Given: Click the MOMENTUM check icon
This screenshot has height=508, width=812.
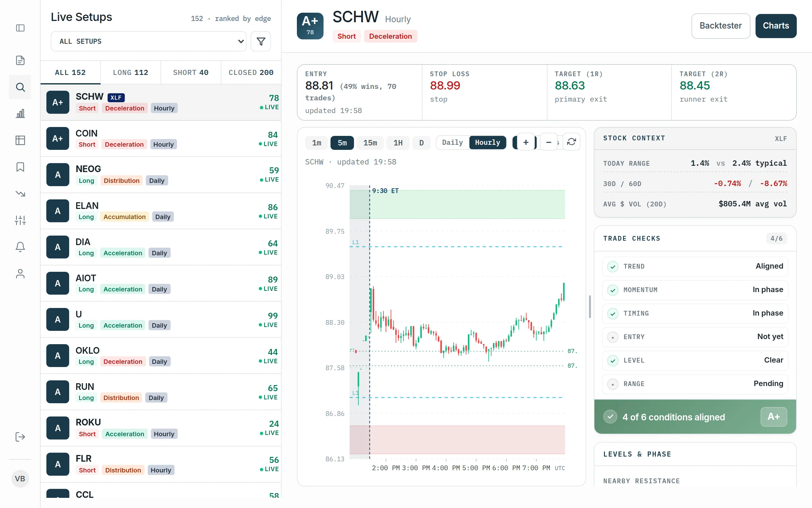Looking at the screenshot, I should pyautogui.click(x=613, y=290).
